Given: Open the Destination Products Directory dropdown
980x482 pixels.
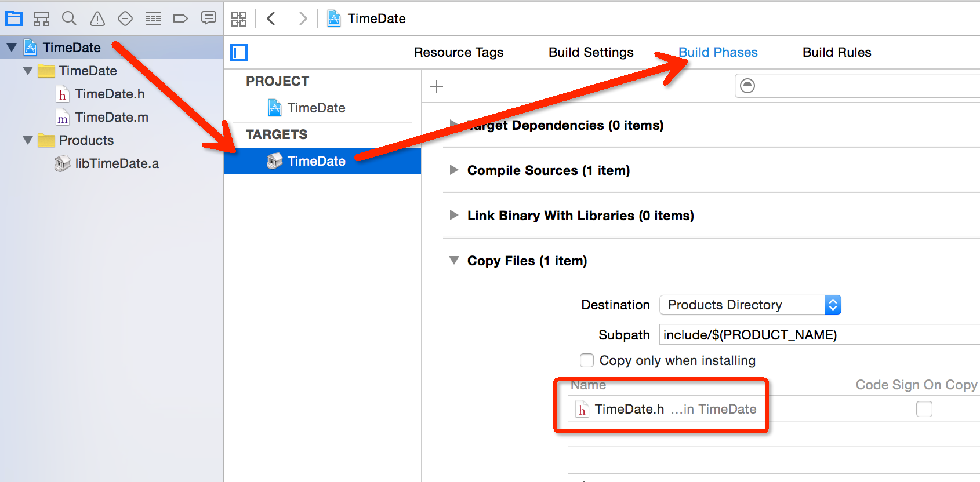Looking at the screenshot, I should click(x=750, y=305).
